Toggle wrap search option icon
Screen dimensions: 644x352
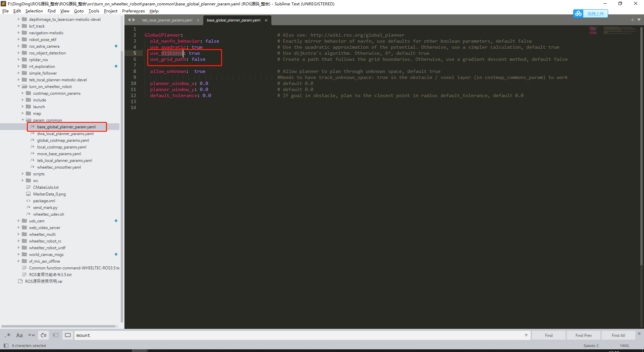click(x=44, y=335)
